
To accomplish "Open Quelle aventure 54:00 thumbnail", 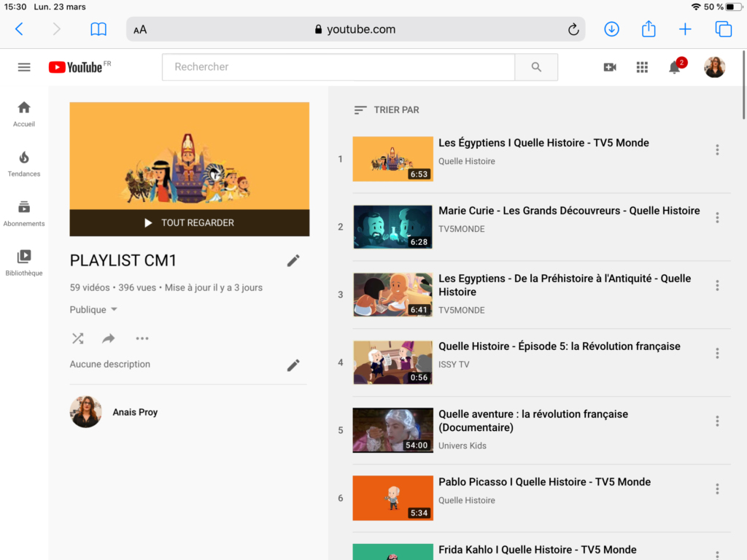I will 392,430.
